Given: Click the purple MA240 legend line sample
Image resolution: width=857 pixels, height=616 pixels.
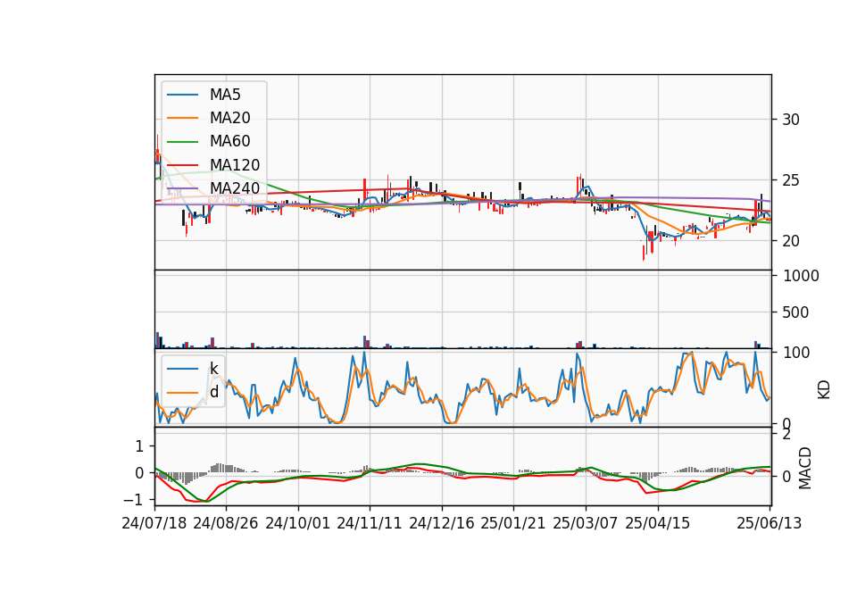Looking at the screenshot, I should [x=182, y=189].
